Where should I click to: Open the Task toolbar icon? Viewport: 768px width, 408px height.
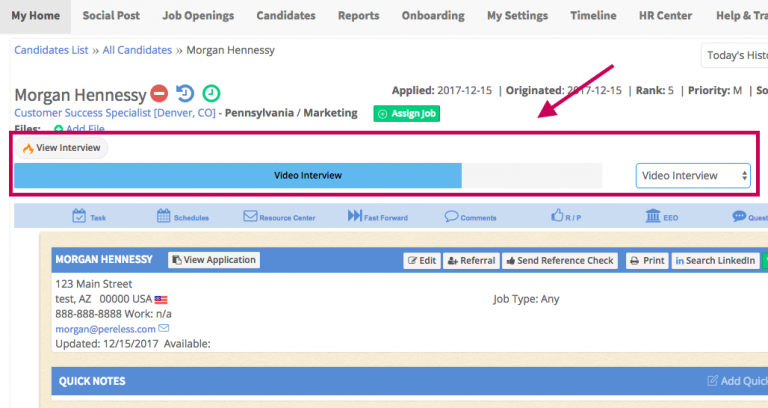coord(79,216)
